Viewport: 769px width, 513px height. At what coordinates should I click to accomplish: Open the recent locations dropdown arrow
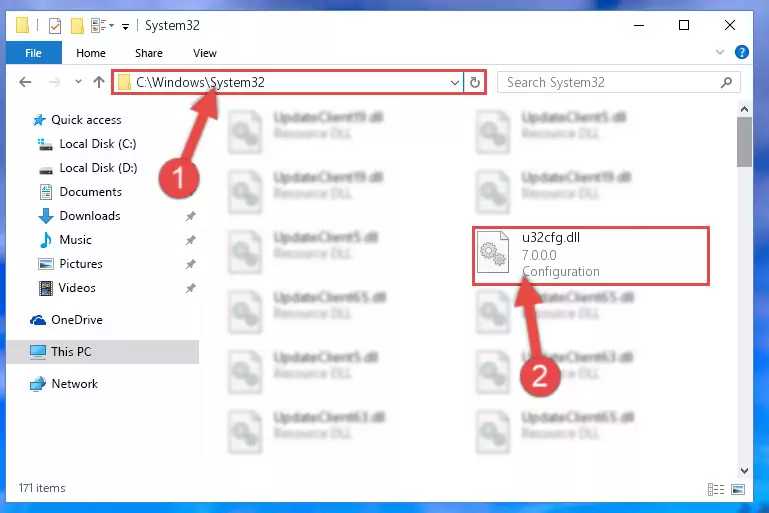coord(78,82)
